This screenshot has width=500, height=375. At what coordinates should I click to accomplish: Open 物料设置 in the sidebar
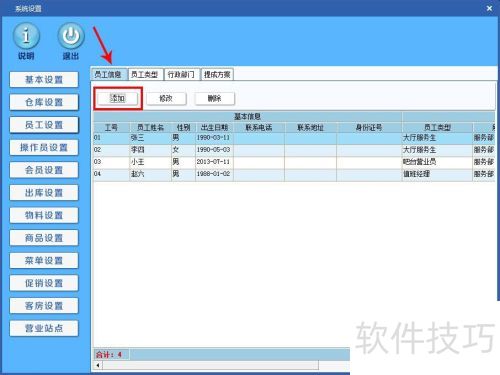(x=44, y=215)
